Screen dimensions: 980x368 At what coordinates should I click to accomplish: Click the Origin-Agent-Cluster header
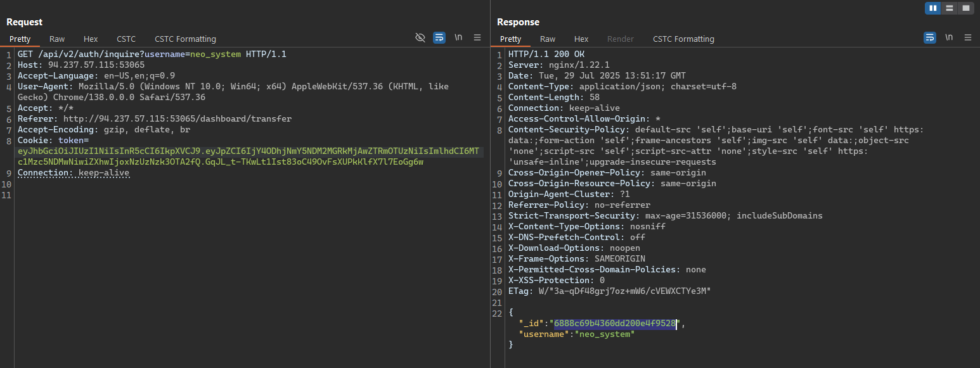click(x=569, y=194)
